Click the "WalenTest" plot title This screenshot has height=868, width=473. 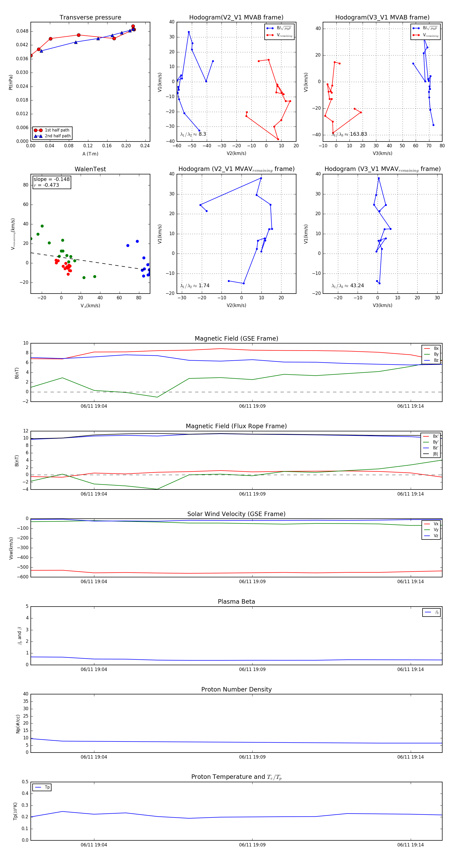[90, 169]
